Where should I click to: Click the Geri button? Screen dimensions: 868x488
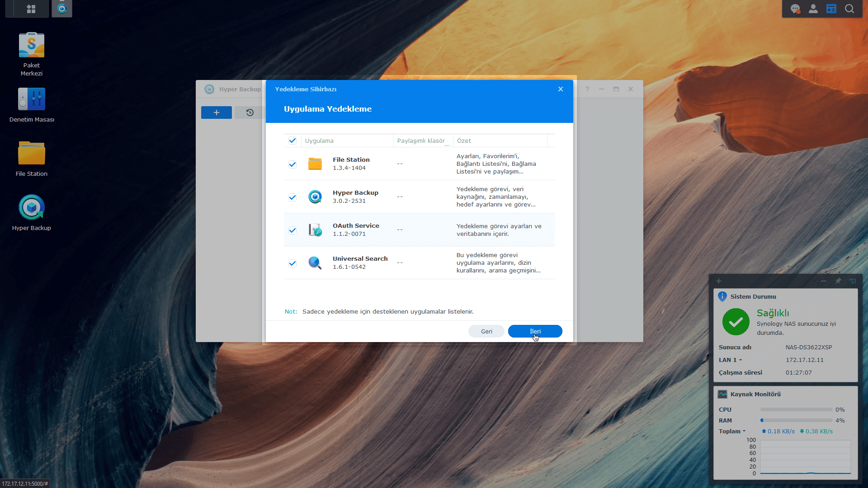point(486,331)
